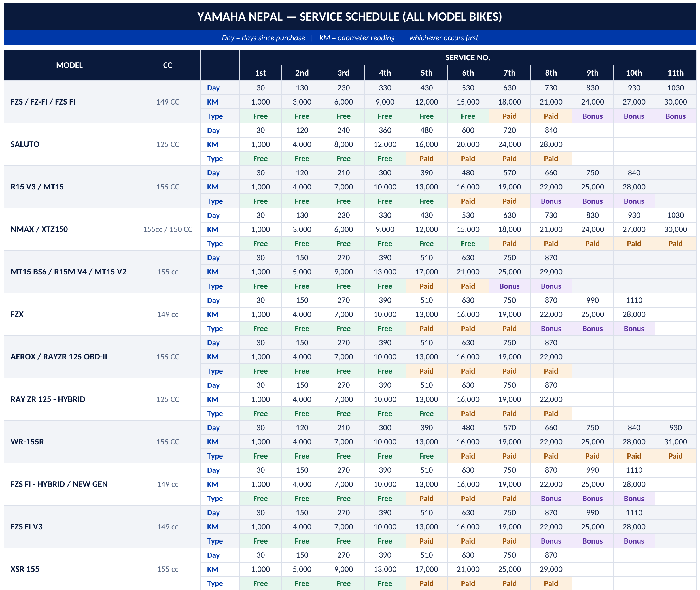Click the title 'YAMAHA NEPAL — SERVICE SCHEDULE (ALL MODEL BIKES)'

[350, 17]
